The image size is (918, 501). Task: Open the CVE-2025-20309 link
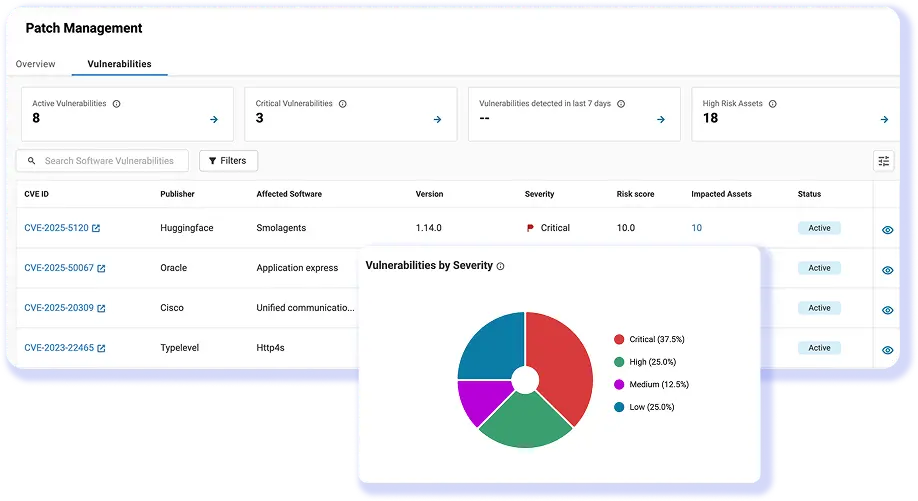58,308
